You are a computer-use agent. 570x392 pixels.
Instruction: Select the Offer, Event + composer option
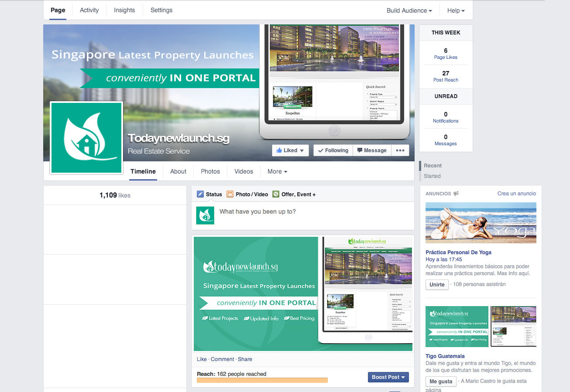pyautogui.click(x=294, y=194)
